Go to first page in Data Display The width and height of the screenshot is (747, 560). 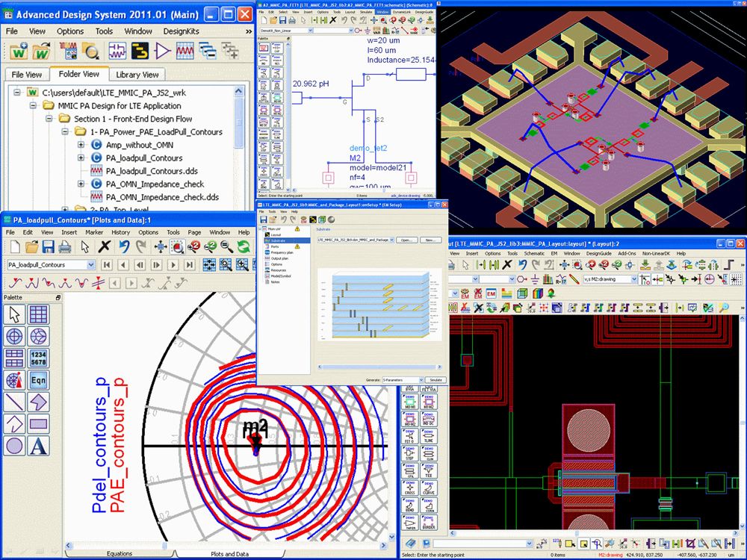click(107, 265)
